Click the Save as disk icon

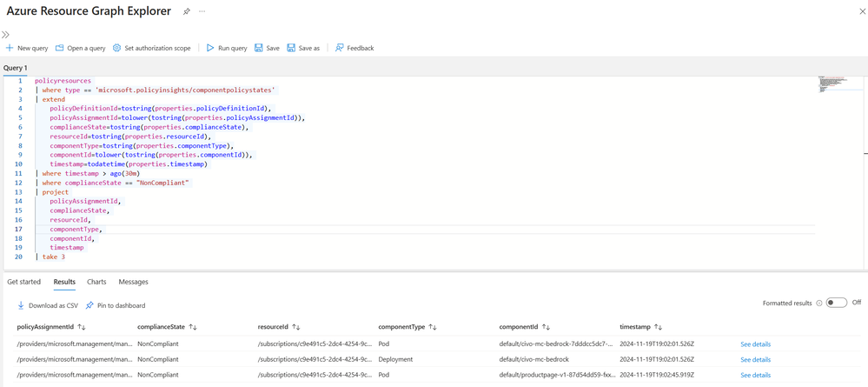[x=291, y=48]
